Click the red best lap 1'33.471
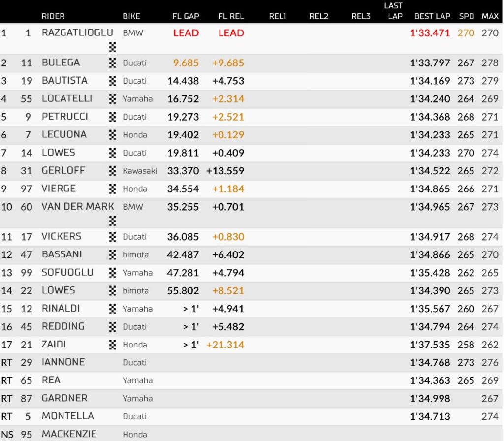Screen dimensions: 504x441 click(430, 33)
